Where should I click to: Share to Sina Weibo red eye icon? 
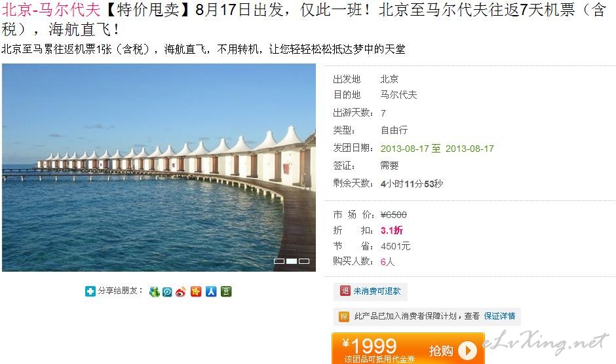[x=181, y=292]
